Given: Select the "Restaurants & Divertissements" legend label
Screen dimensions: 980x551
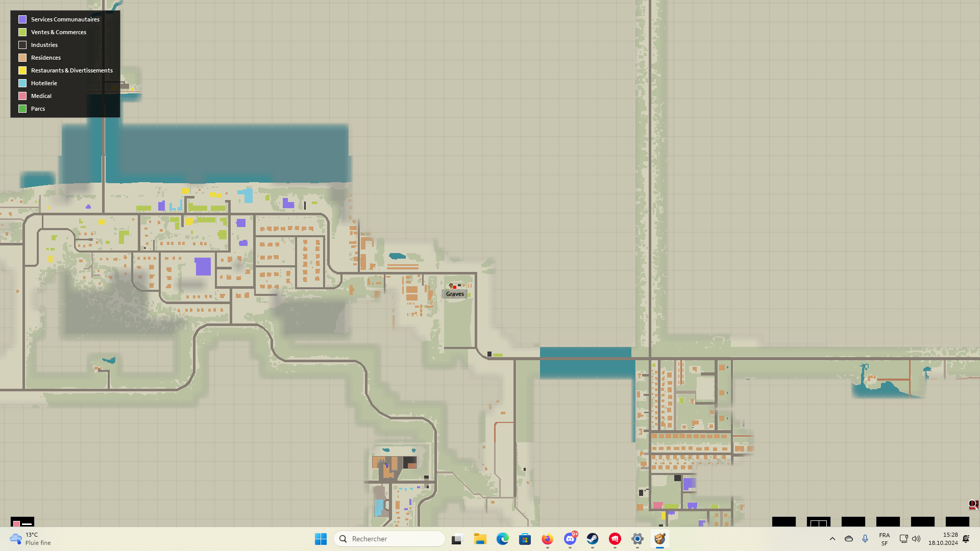Looking at the screenshot, I should (x=72, y=70).
